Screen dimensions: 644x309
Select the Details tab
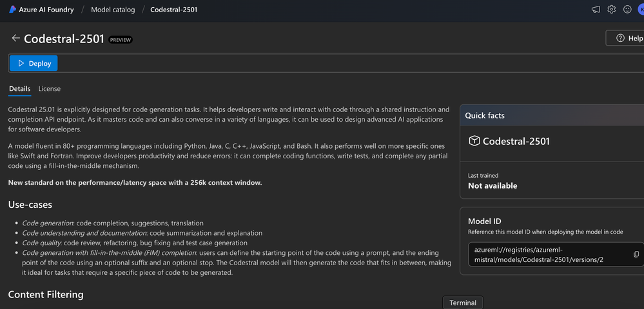(x=20, y=89)
